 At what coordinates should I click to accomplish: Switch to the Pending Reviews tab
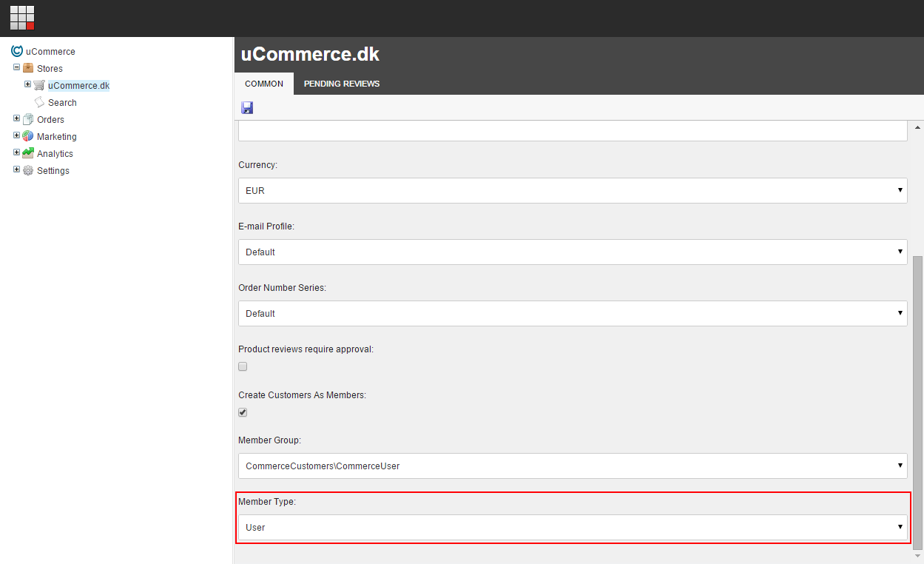(342, 84)
